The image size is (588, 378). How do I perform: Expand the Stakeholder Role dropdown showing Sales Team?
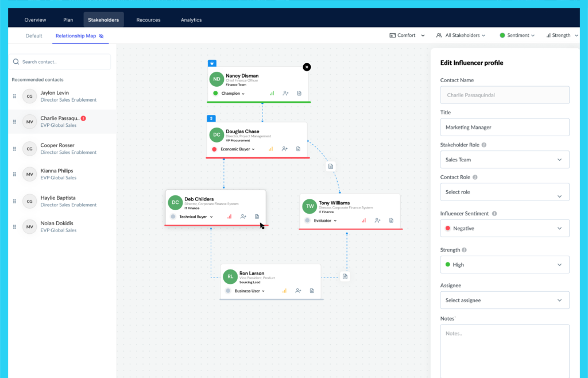505,160
